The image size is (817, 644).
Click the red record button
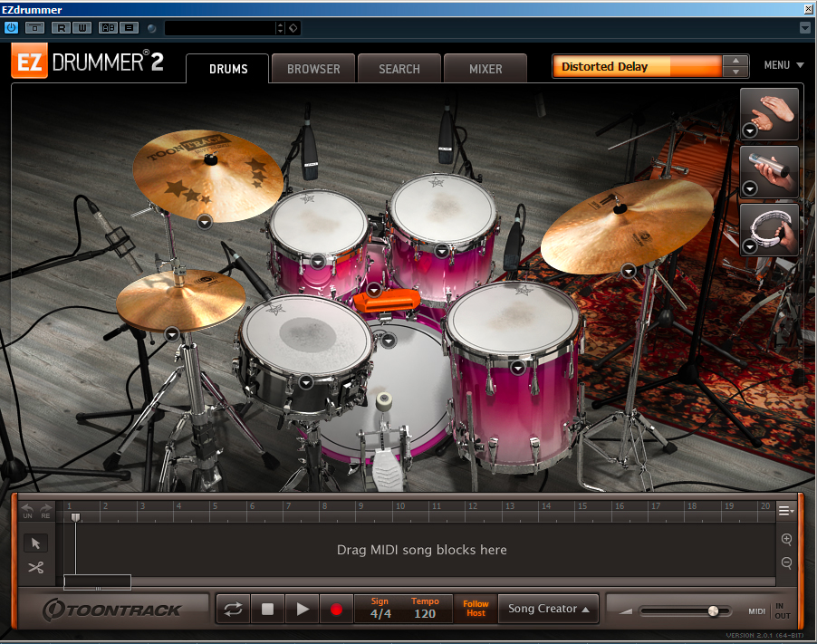click(x=337, y=609)
